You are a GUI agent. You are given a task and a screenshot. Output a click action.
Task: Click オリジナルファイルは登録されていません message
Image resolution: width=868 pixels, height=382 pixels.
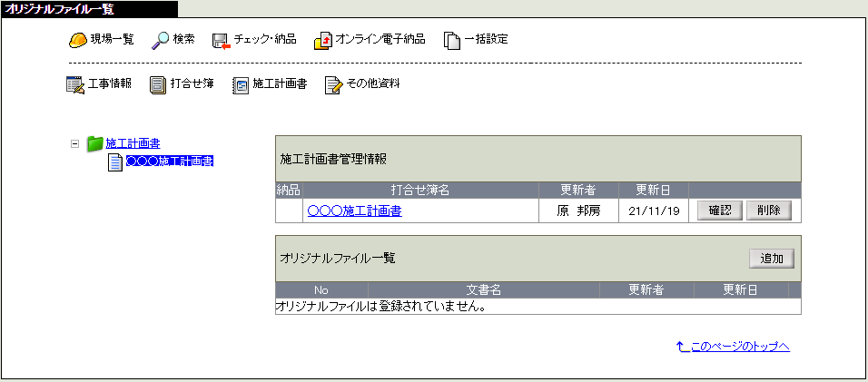pos(380,307)
